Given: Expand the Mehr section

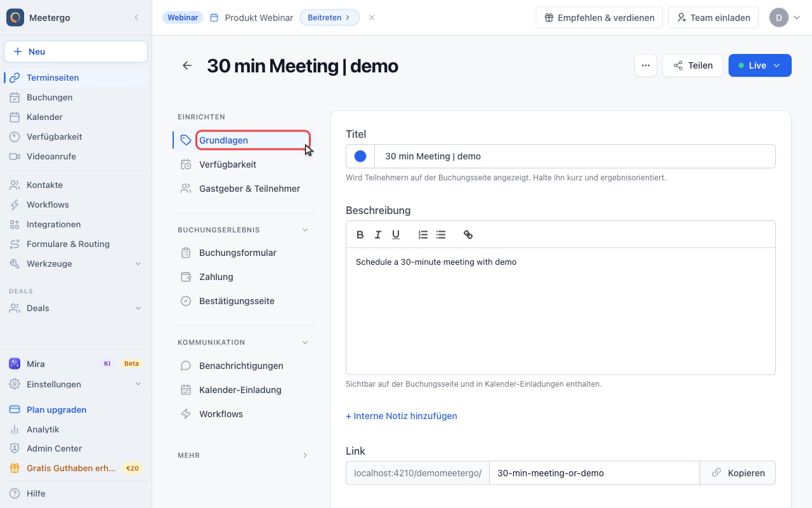Looking at the screenshot, I should 305,455.
